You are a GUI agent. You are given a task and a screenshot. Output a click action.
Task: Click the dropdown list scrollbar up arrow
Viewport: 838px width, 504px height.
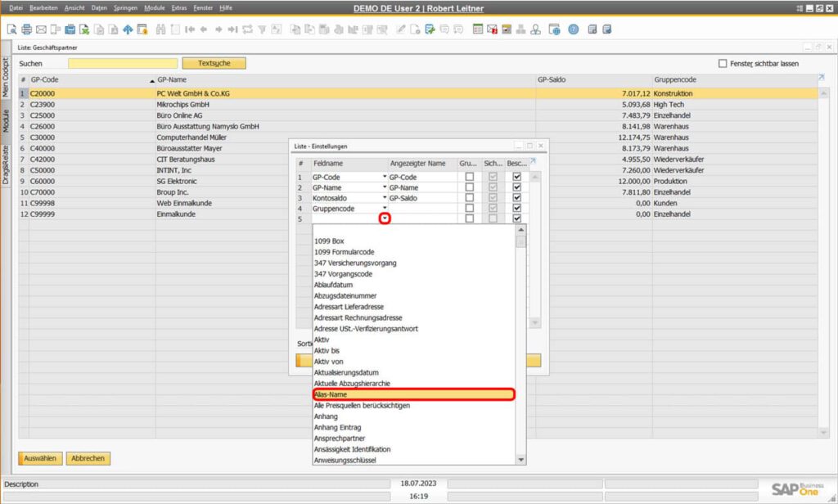521,230
